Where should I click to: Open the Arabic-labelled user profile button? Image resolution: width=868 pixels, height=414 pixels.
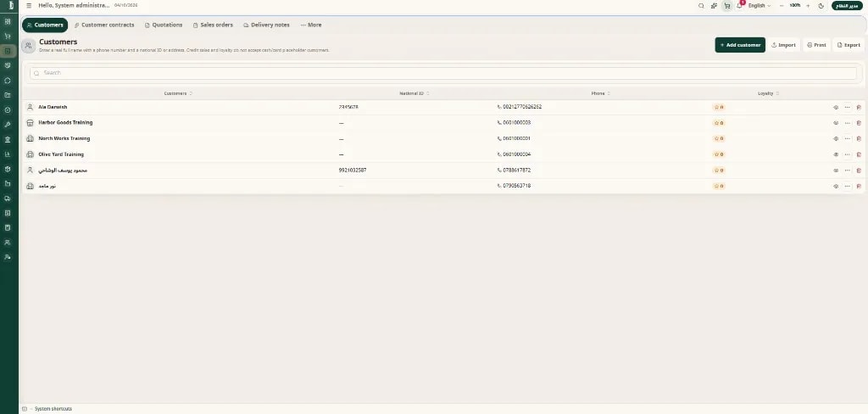click(x=847, y=6)
